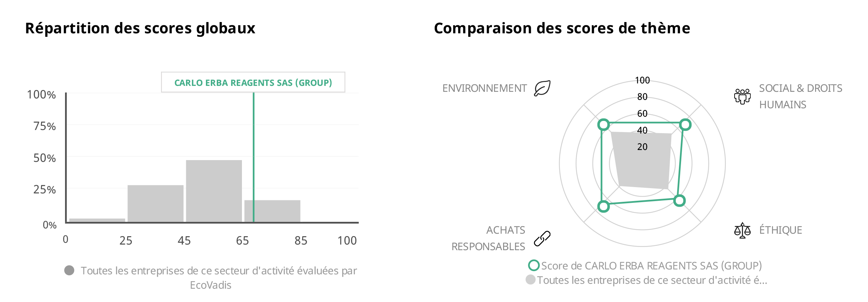Viewport: 868px width, 302px height.
Task: Select the Éthique radar data point
Action: (679, 201)
